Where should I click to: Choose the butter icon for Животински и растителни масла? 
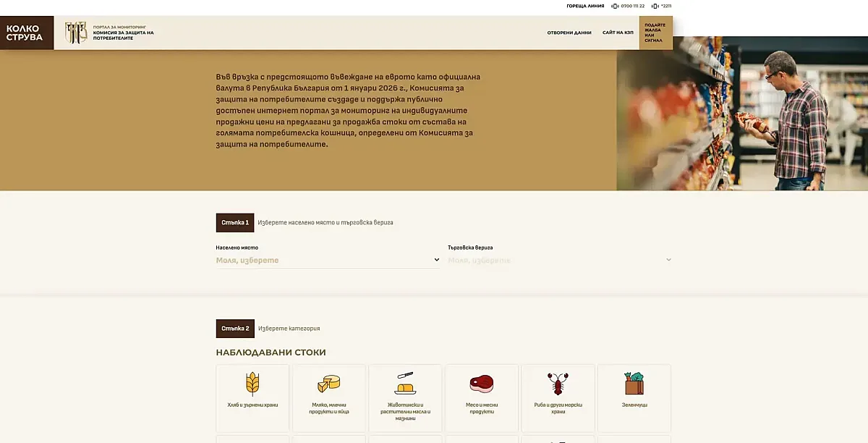point(405,384)
